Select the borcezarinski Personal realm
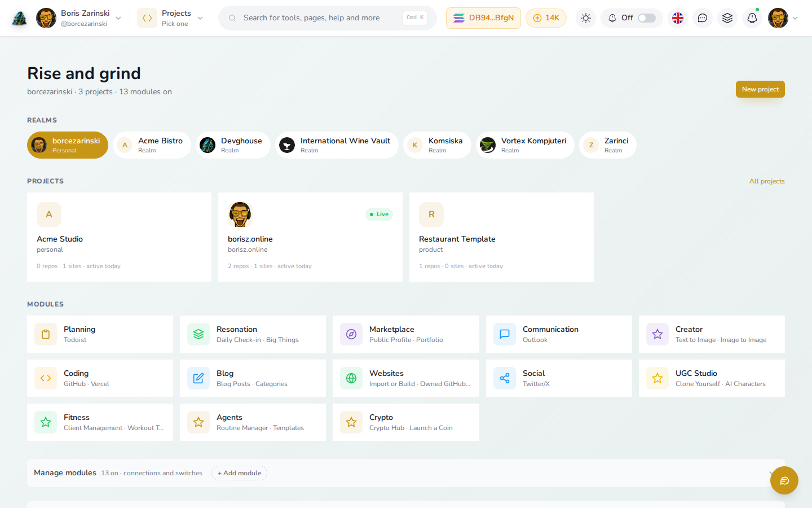The image size is (812, 508). point(68,145)
